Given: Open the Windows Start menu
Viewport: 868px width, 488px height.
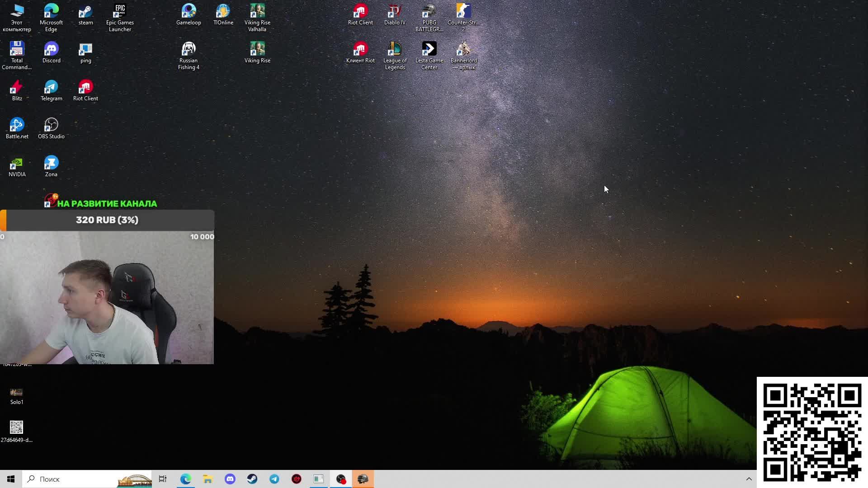Looking at the screenshot, I should (11, 479).
